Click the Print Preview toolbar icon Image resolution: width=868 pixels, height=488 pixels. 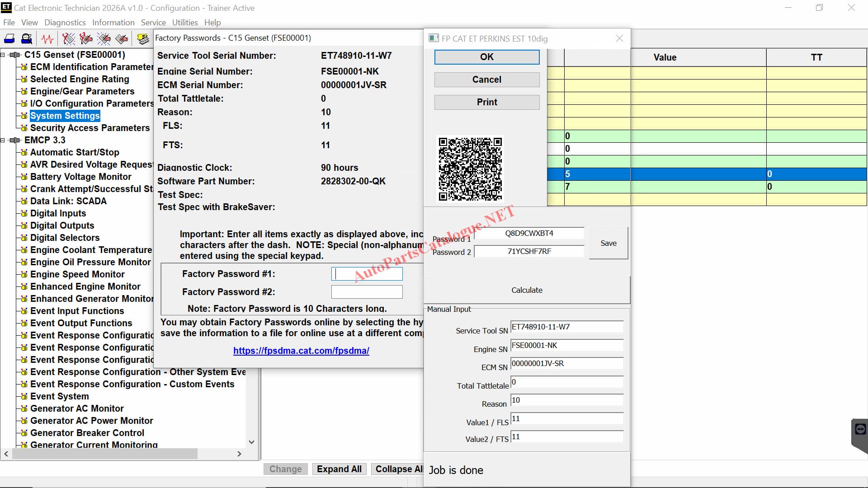click(27, 39)
